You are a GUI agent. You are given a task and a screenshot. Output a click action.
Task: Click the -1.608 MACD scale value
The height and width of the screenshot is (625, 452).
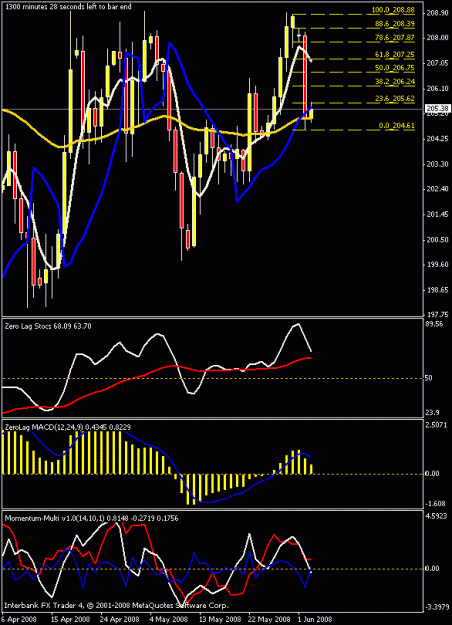pyautogui.click(x=435, y=503)
